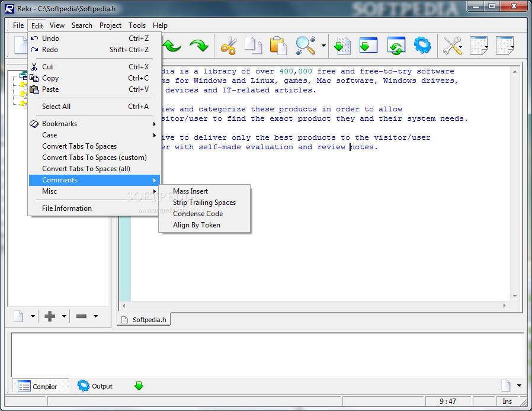Viewport: 532px width, 411px height.
Task: Open dropdown next to the plus icon
Action: [64, 316]
